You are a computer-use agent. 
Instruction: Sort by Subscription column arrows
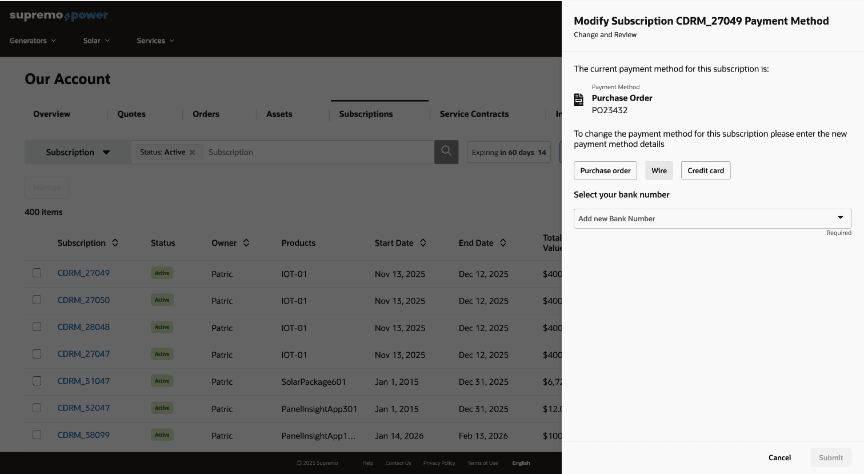pyautogui.click(x=115, y=243)
